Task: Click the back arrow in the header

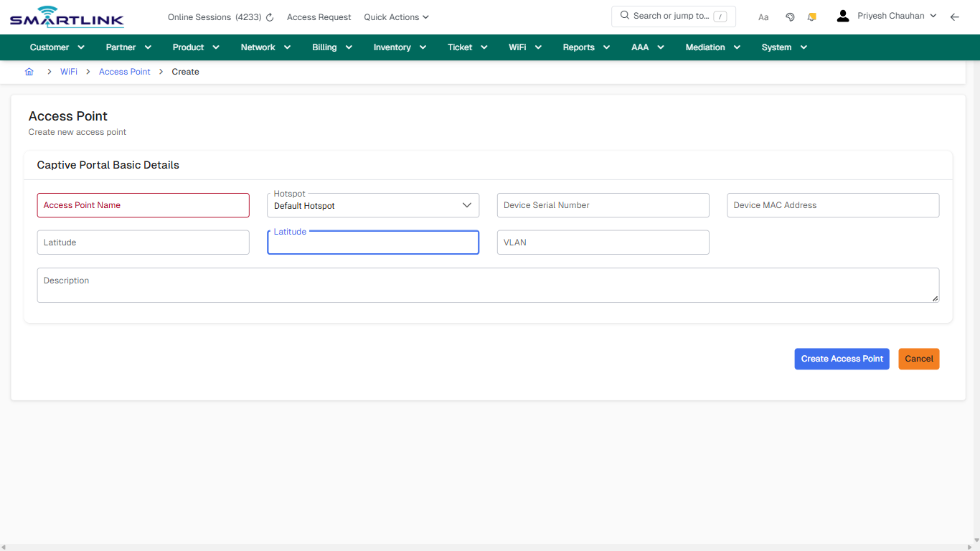Action: [x=955, y=16]
